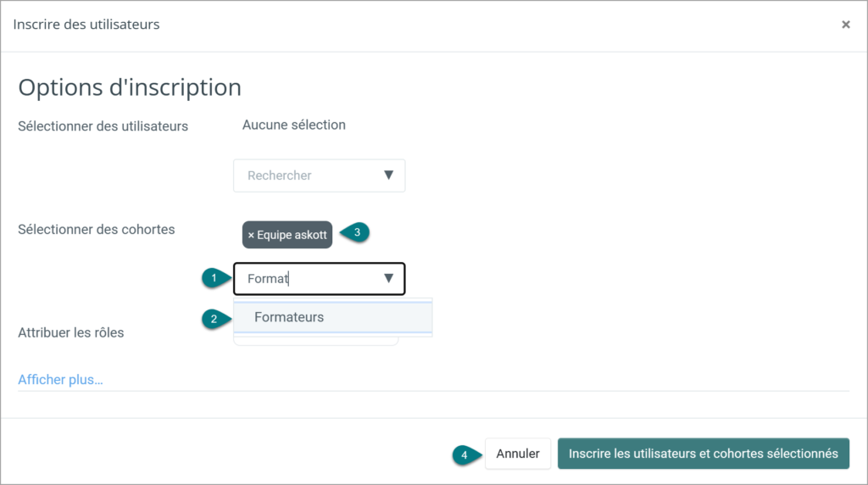Remove the Equipe askott cohort tag

click(x=251, y=236)
